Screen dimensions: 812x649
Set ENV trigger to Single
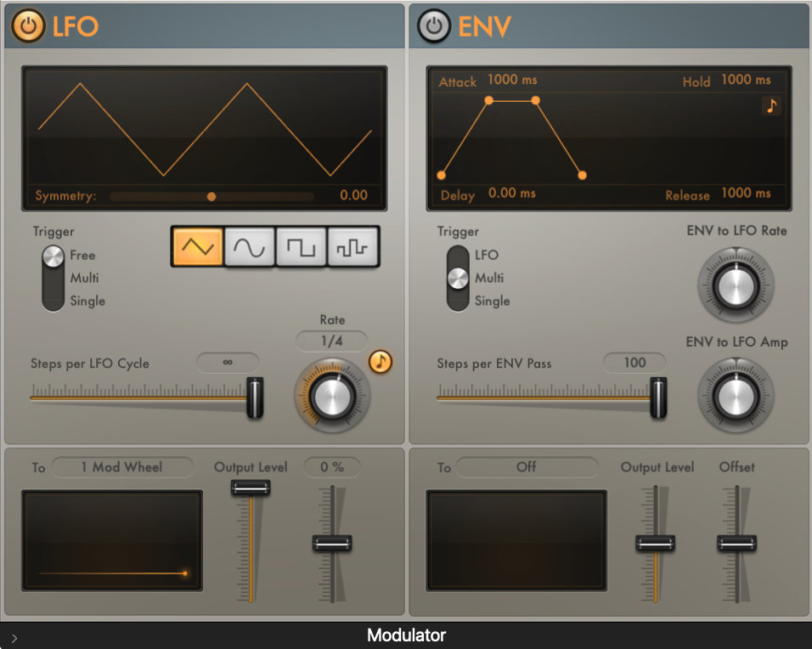click(493, 301)
